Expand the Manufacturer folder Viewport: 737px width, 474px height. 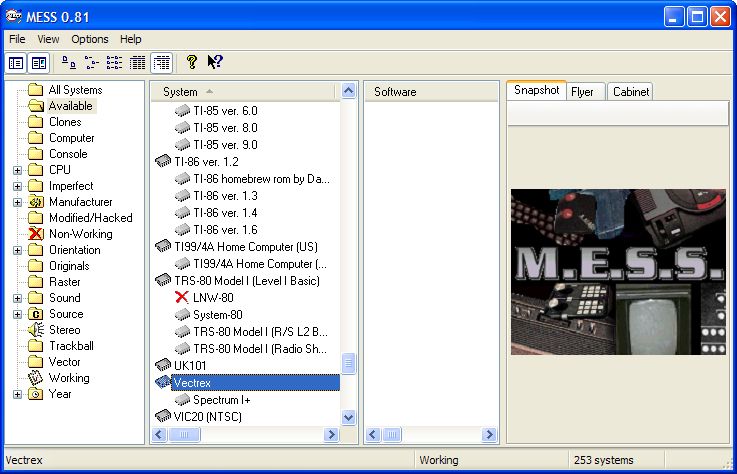coord(17,202)
